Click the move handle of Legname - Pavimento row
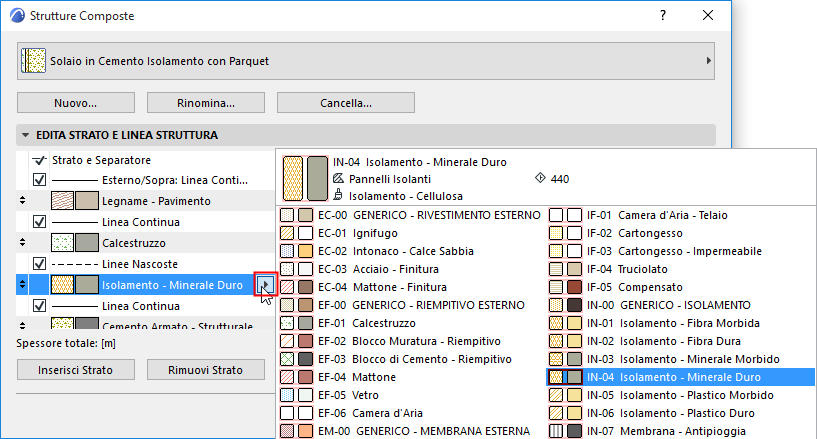Image resolution: width=817 pixels, height=439 pixels. click(22, 201)
